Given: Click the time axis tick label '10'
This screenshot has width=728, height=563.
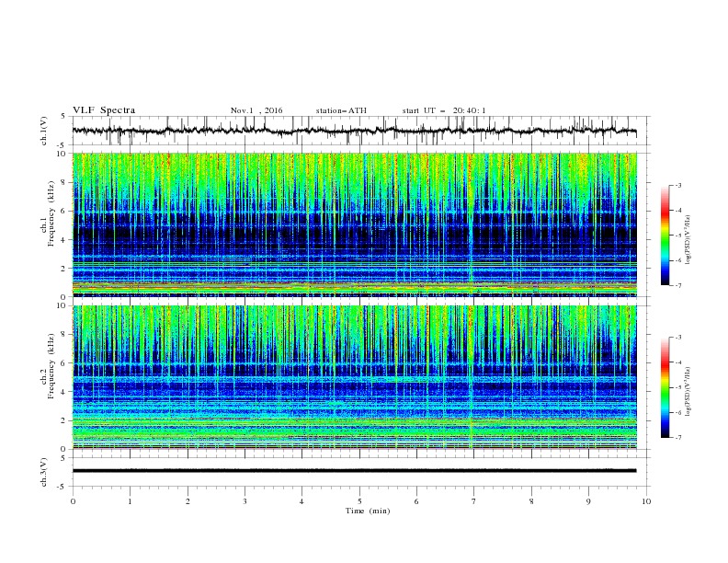Looking at the screenshot, I should point(646,501).
